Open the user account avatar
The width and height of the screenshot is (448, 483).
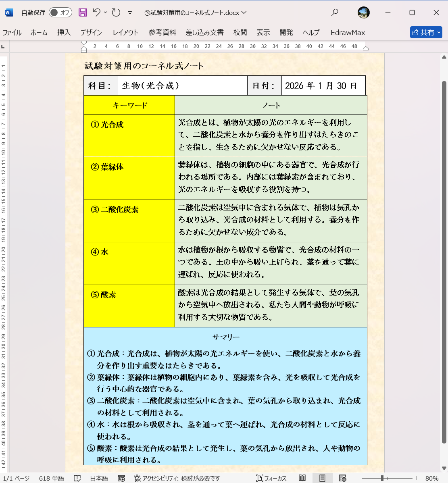pyautogui.click(x=363, y=12)
